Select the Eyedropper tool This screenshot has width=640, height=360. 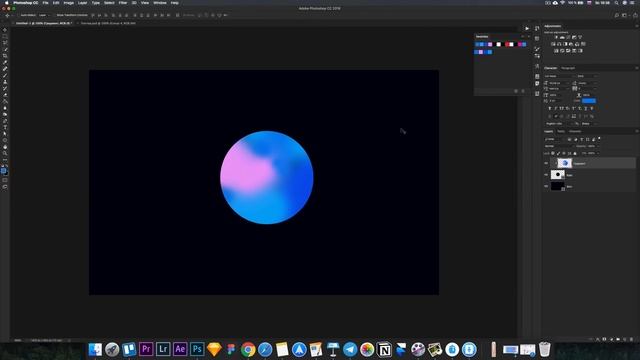pos(5,62)
